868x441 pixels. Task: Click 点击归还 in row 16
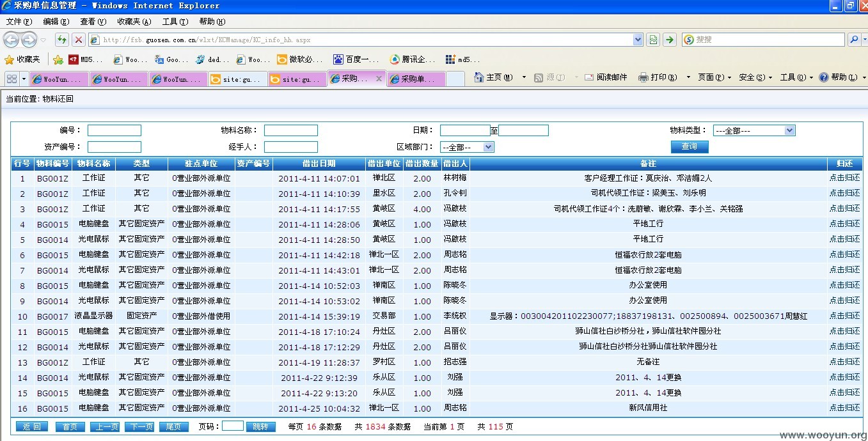tap(844, 408)
